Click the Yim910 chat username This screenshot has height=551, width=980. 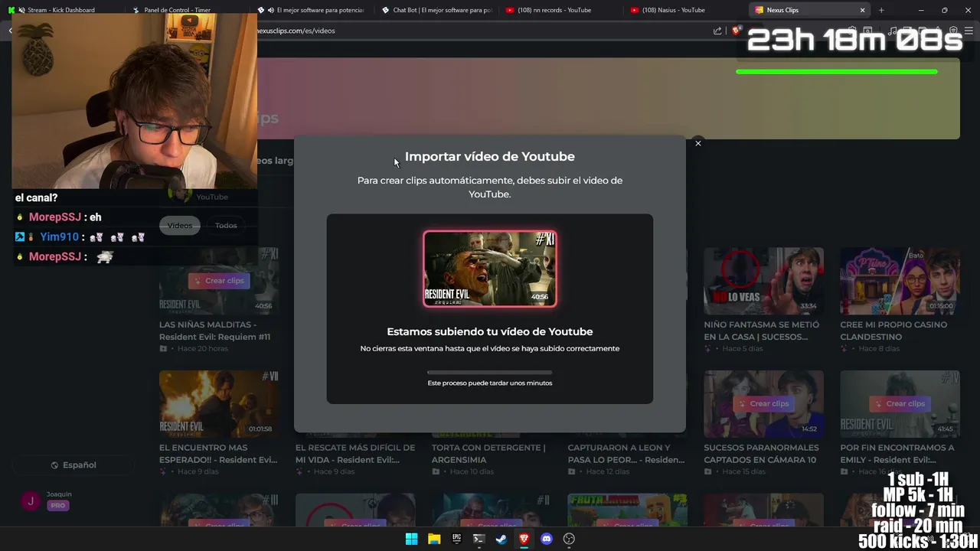[x=59, y=237]
